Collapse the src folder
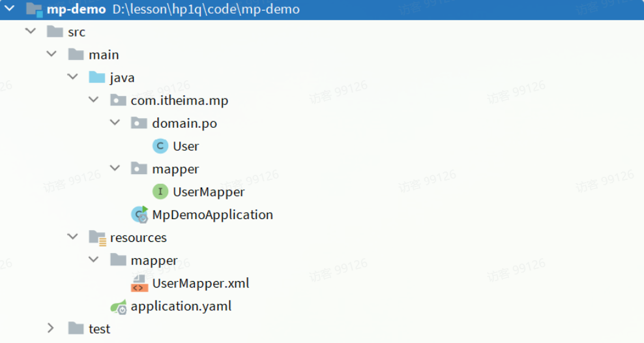 pyautogui.click(x=31, y=31)
